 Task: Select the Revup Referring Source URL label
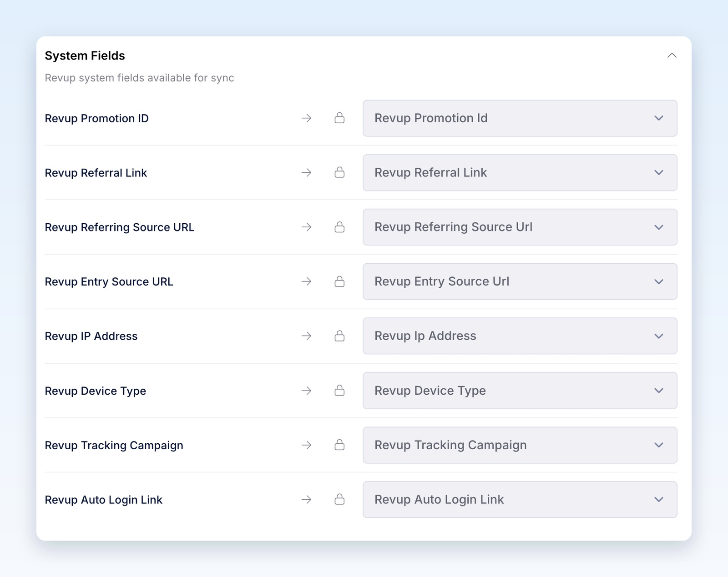tap(119, 227)
